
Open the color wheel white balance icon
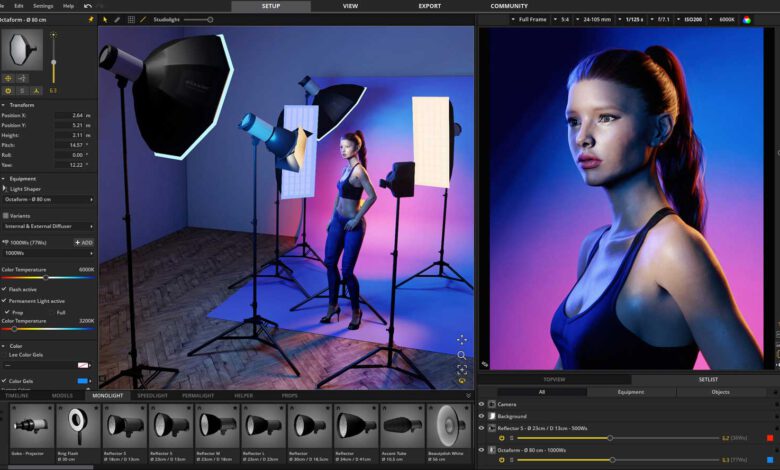746,19
